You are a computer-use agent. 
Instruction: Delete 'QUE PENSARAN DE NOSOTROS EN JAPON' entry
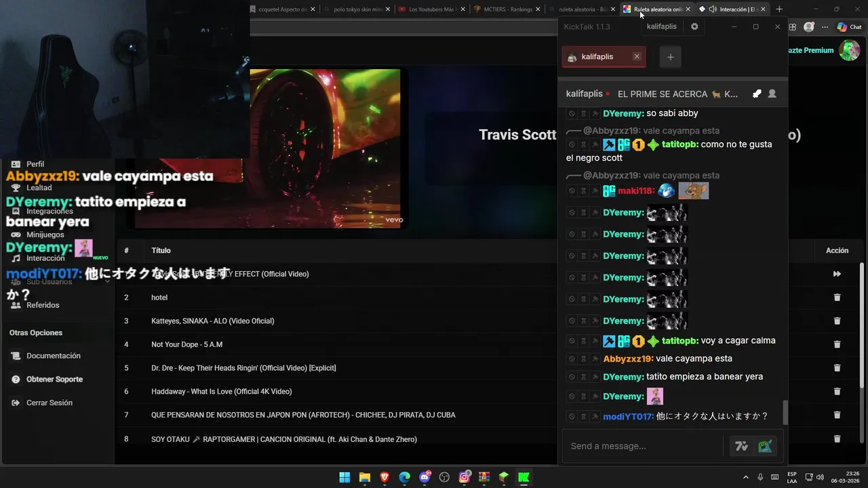pyautogui.click(x=837, y=415)
